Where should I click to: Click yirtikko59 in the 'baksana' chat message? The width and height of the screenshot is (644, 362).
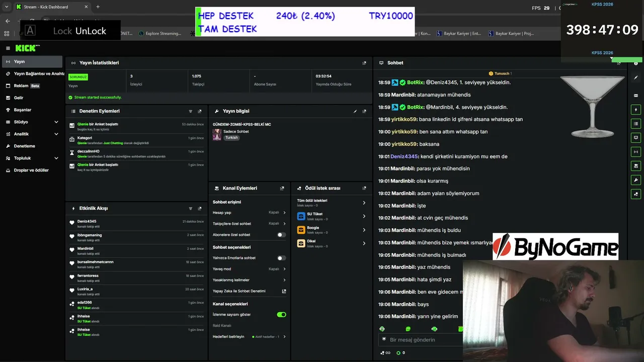pos(405,144)
